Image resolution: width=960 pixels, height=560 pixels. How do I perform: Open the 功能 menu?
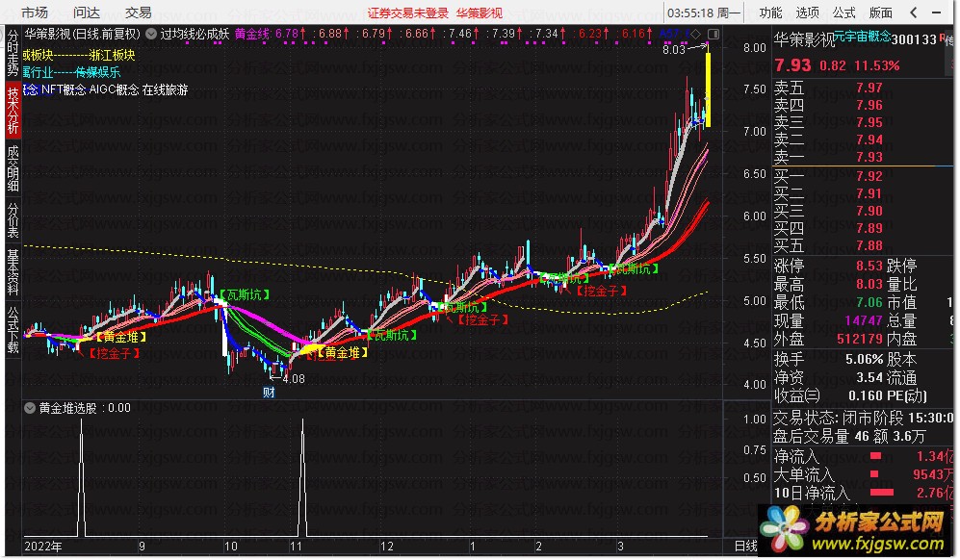770,13
